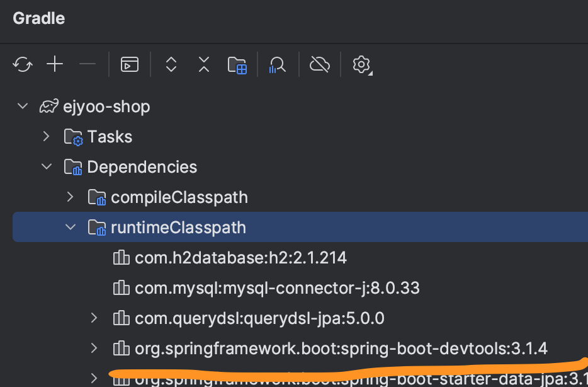This screenshot has width=588, height=387.
Task: Expand com.querydsl:querydsl-jpa:5.0.0 dependency
Action: click(94, 318)
